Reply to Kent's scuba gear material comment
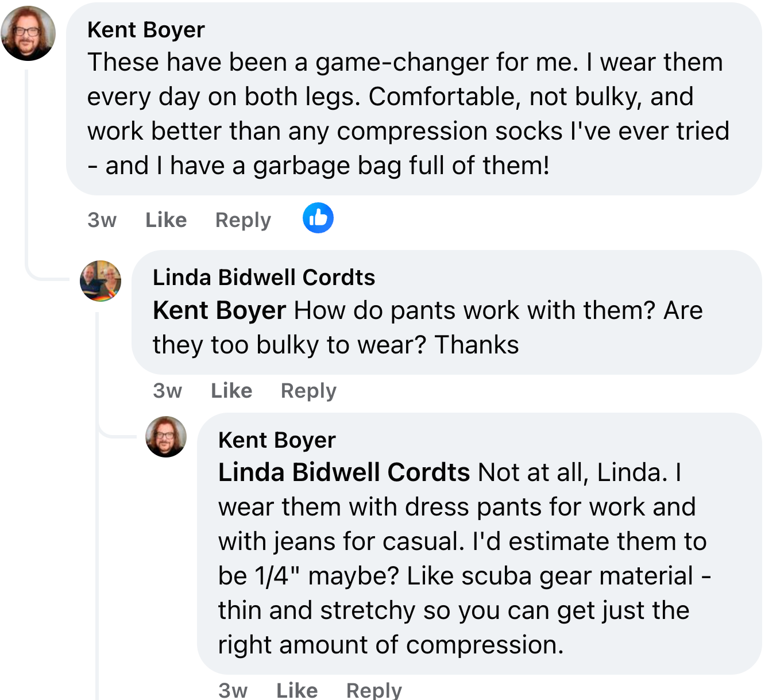The width and height of the screenshot is (784, 700). pos(374,690)
